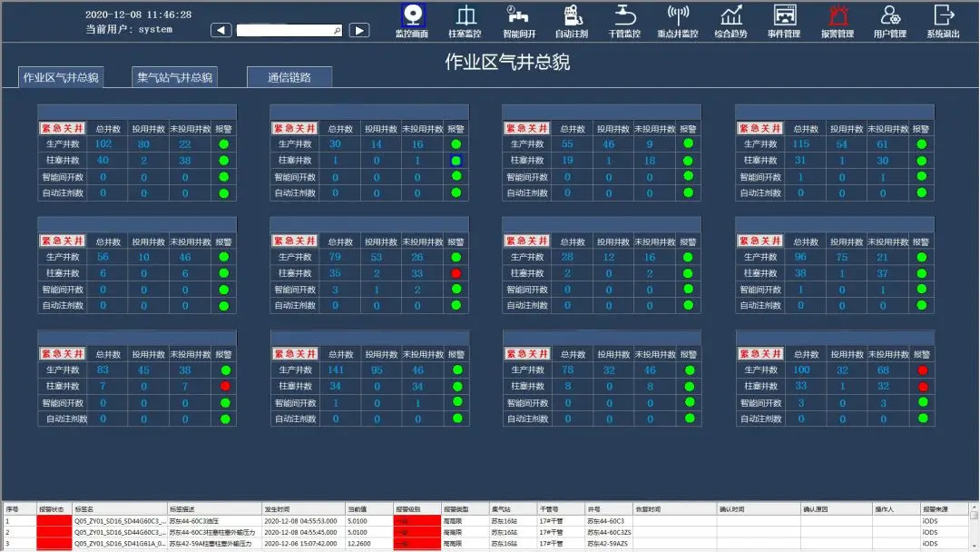Sort alarm table by 发生时间 column header
Image resolution: width=980 pixels, height=552 pixels.
(x=303, y=509)
